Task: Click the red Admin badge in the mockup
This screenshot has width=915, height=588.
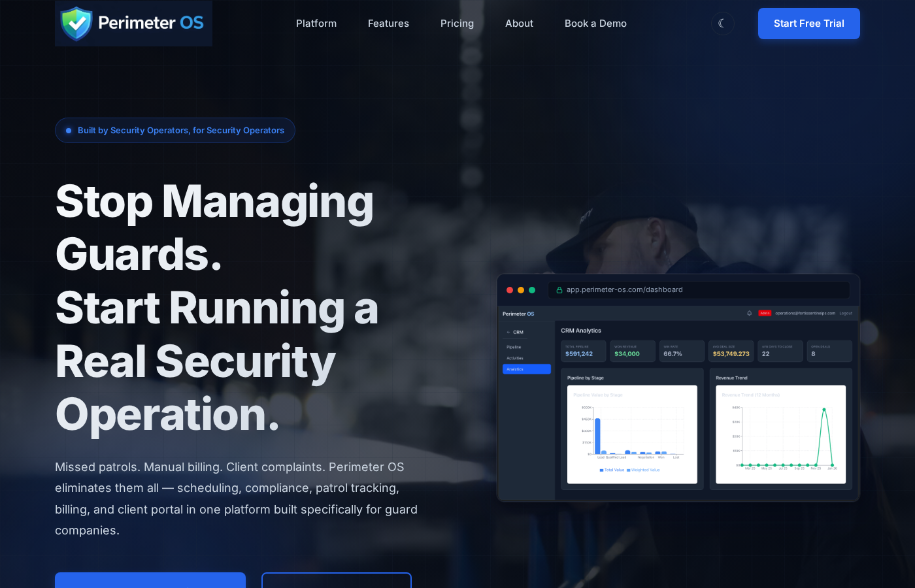Action: click(x=765, y=313)
